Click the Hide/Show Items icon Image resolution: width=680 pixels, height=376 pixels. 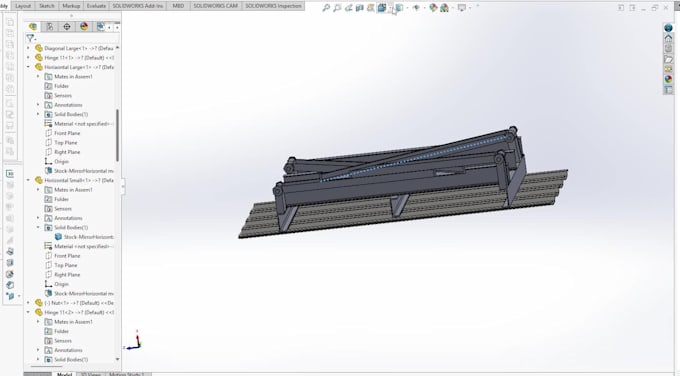pyautogui.click(x=416, y=8)
